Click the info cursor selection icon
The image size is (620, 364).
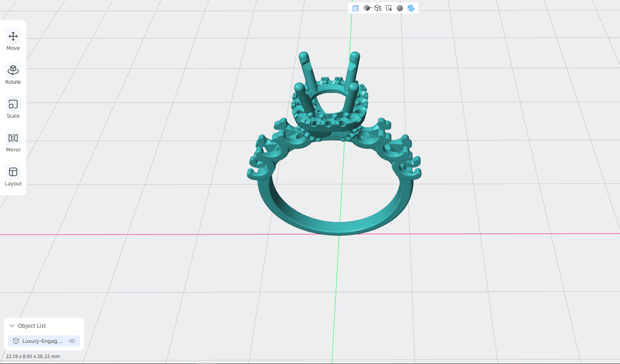389,8
